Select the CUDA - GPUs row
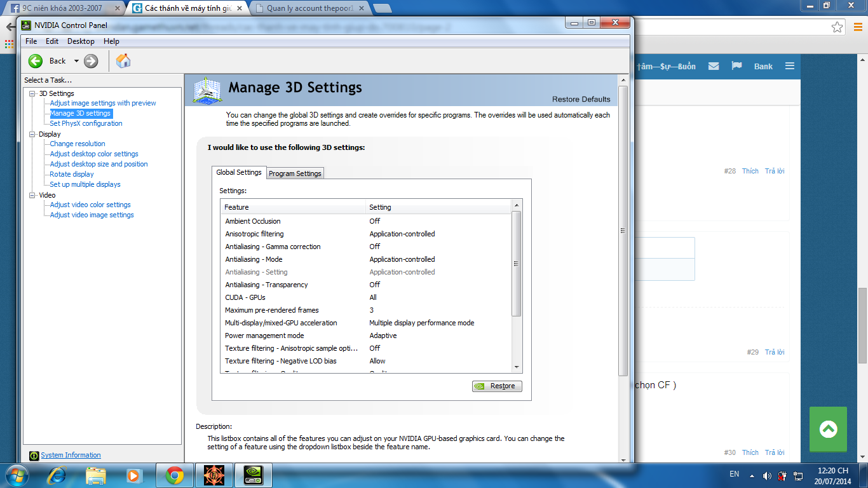The image size is (868, 488). (366, 297)
